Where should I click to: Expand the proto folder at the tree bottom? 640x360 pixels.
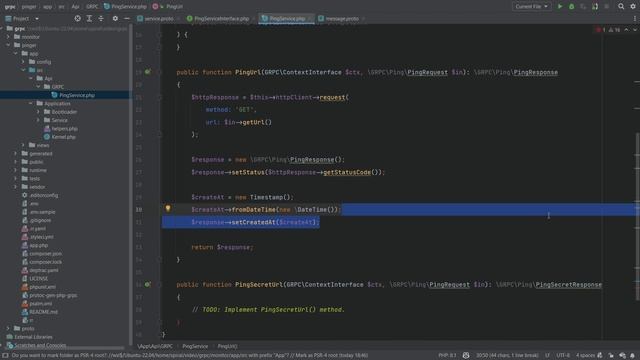pyautogui.click(x=8, y=328)
